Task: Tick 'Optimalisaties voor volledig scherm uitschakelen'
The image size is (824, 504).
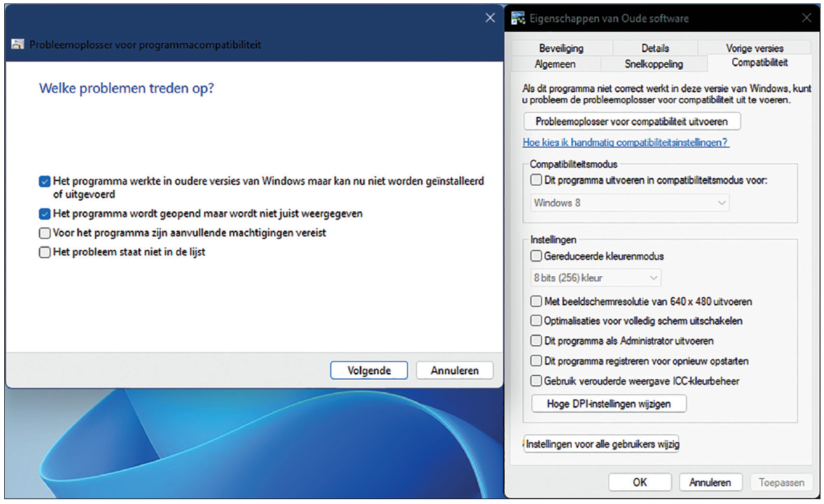Action: click(536, 321)
